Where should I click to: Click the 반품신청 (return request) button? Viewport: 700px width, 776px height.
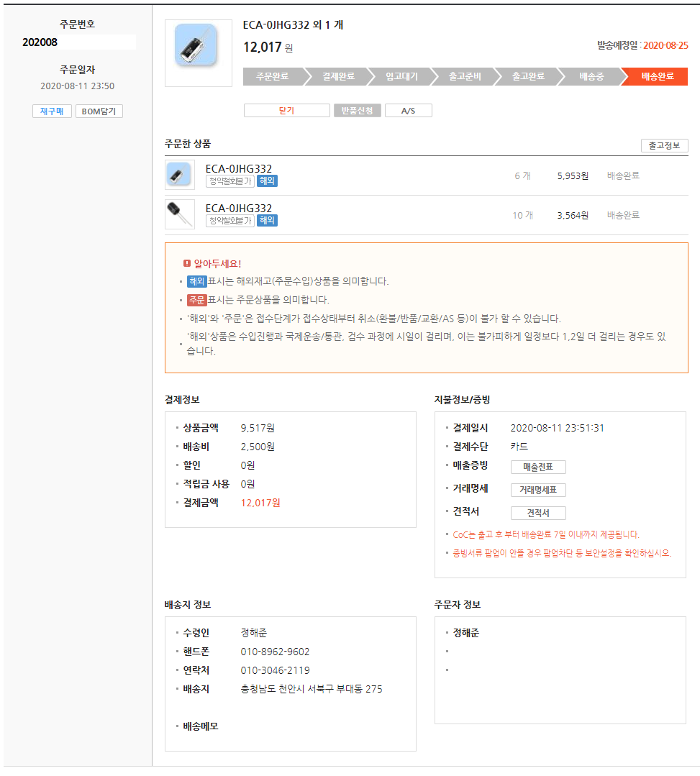point(357,111)
